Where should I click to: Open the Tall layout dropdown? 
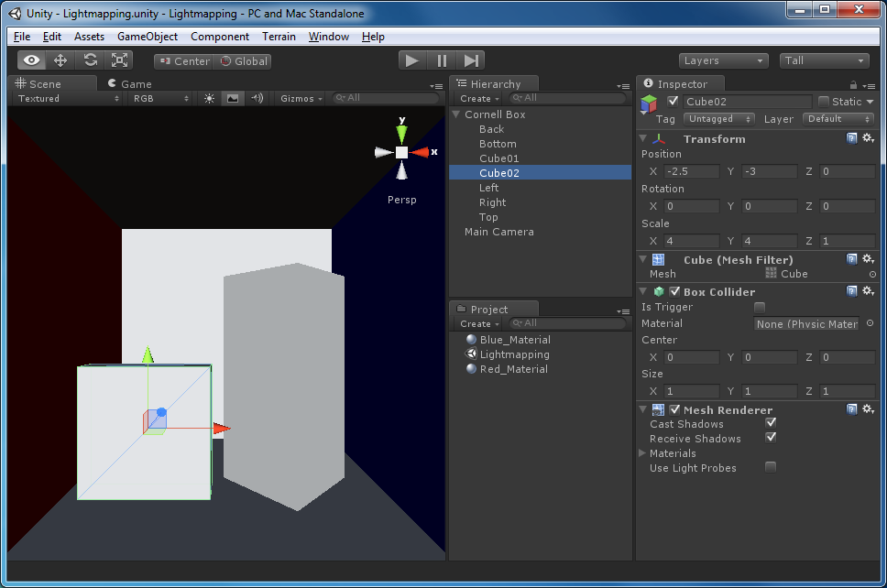[x=824, y=60]
